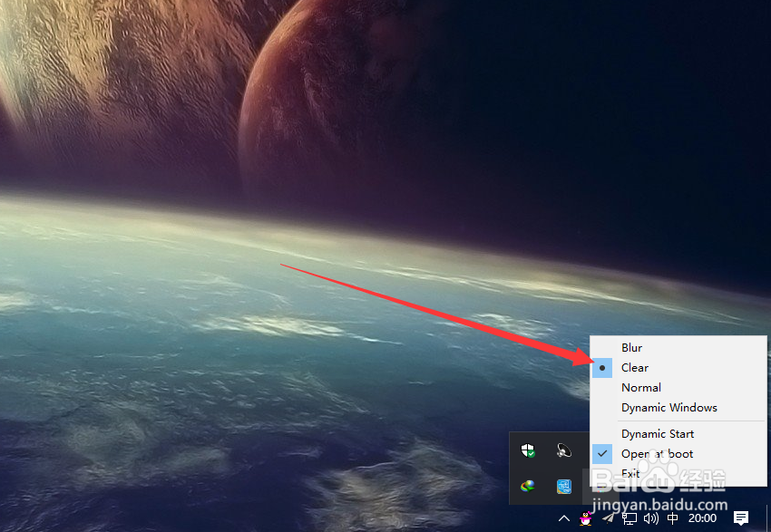The image size is (771, 532).
Task: Toggle the Open at boot option
Action: (x=678, y=454)
